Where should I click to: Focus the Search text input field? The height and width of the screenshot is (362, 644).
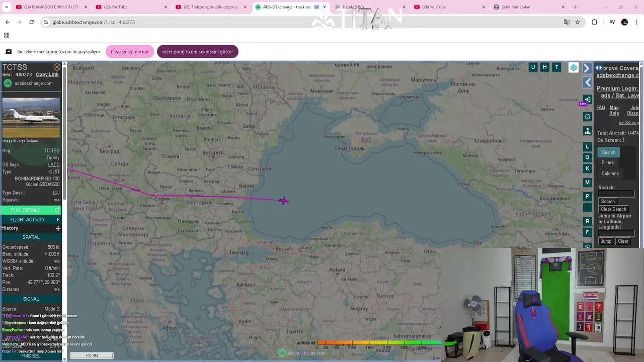click(x=616, y=194)
